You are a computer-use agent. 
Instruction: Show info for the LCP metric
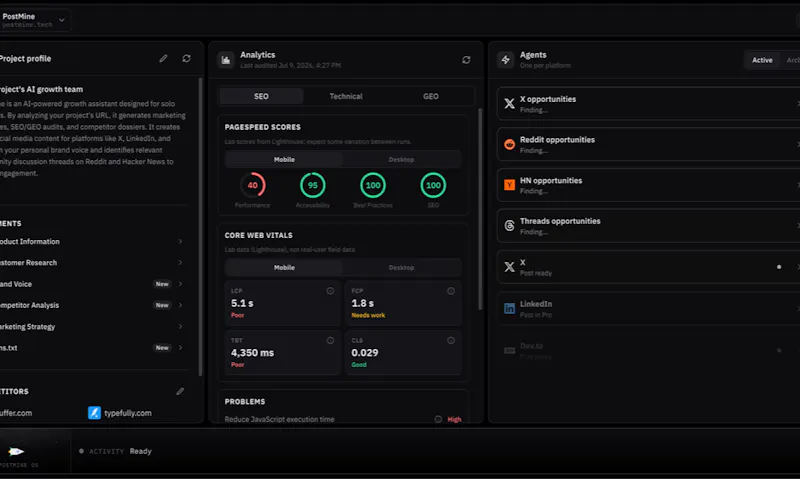(x=331, y=291)
